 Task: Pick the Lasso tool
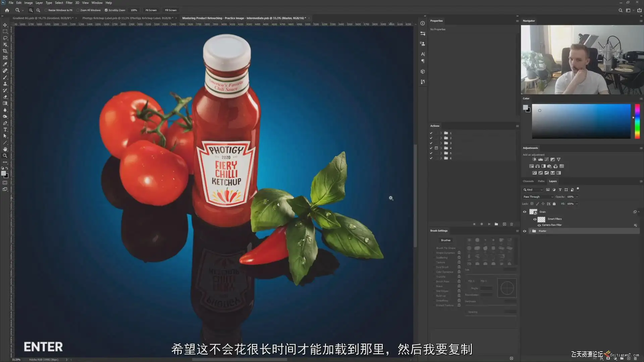coord(5,38)
